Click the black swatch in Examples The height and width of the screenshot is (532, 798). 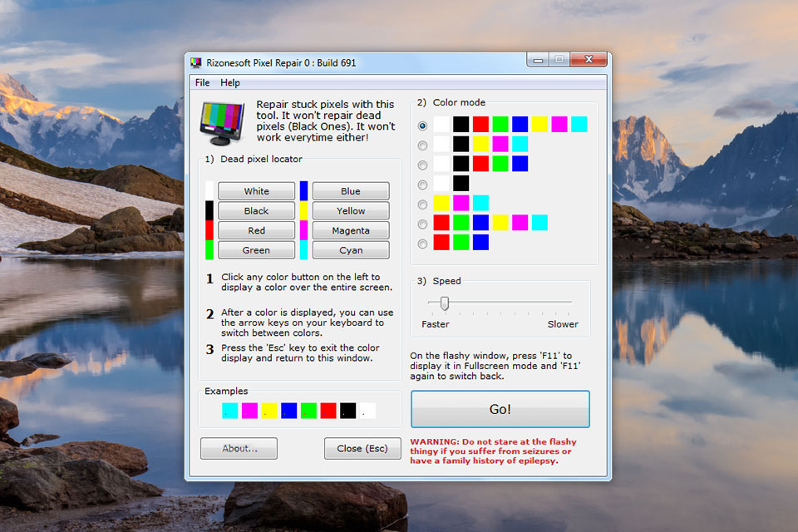(348, 411)
